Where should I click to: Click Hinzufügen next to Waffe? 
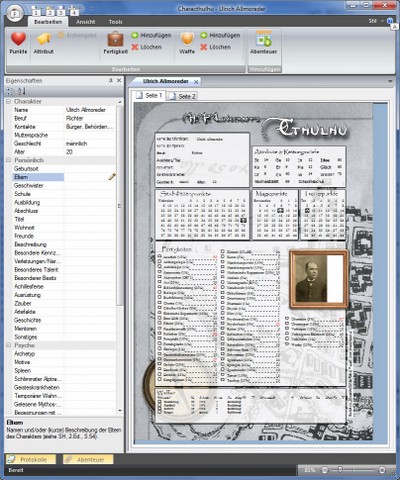point(220,35)
